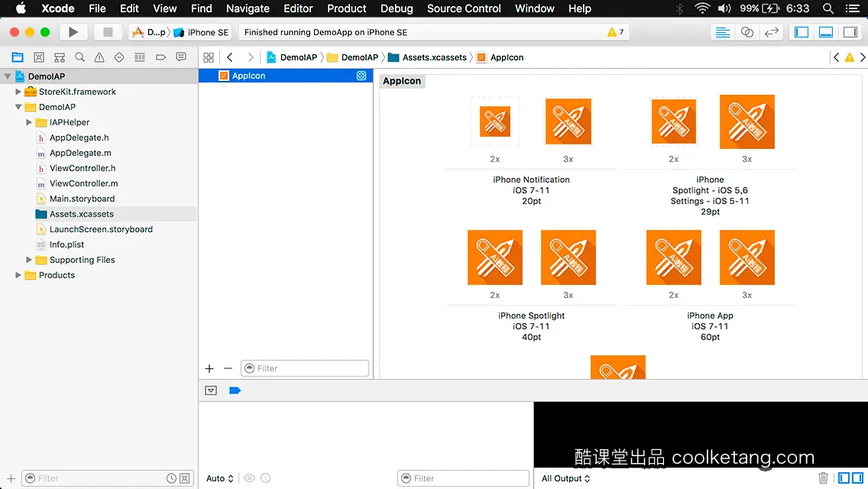The height and width of the screenshot is (489, 868).
Task: Open the Debug menu
Action: (397, 8)
